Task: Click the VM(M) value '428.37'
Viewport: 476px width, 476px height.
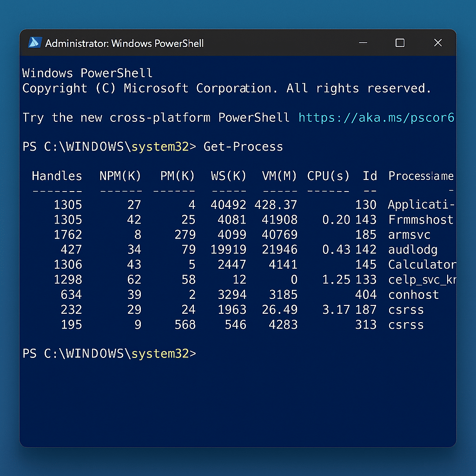Action: coord(276,205)
